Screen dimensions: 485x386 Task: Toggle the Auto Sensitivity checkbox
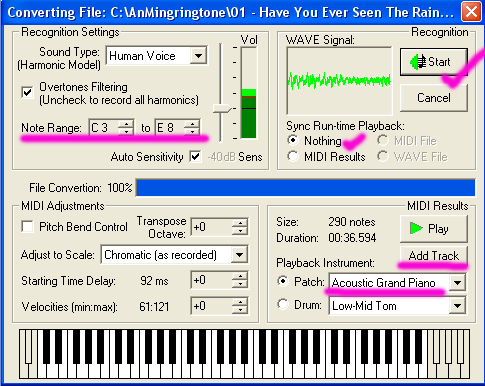195,157
